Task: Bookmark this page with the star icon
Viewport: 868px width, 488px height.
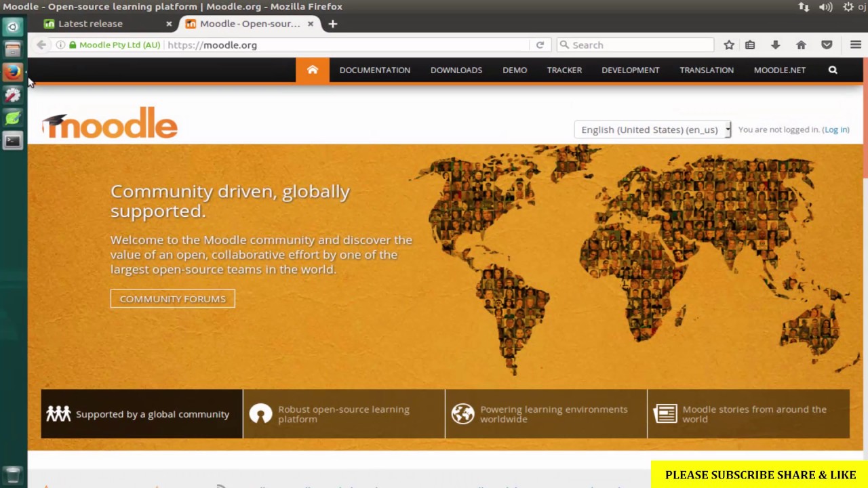Action: pos(729,45)
